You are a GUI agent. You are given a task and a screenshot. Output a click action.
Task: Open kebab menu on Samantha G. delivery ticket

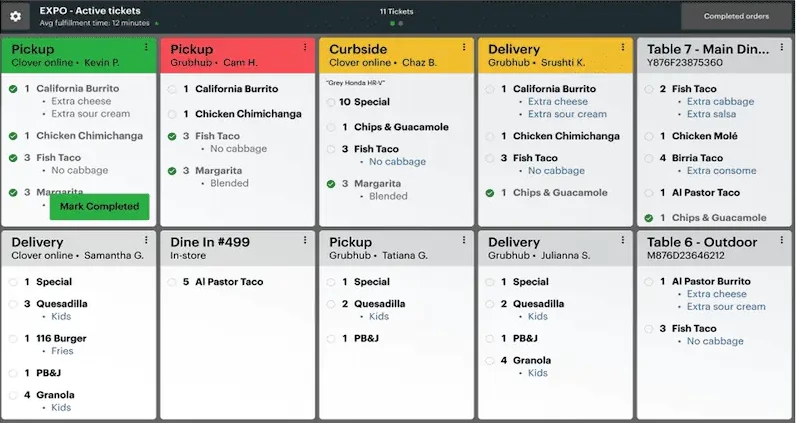coord(147,240)
